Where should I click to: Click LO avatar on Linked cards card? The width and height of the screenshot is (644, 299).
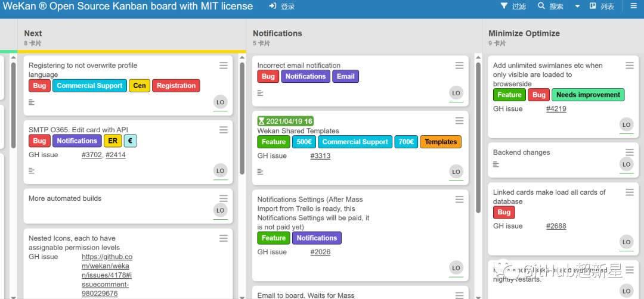tap(626, 242)
